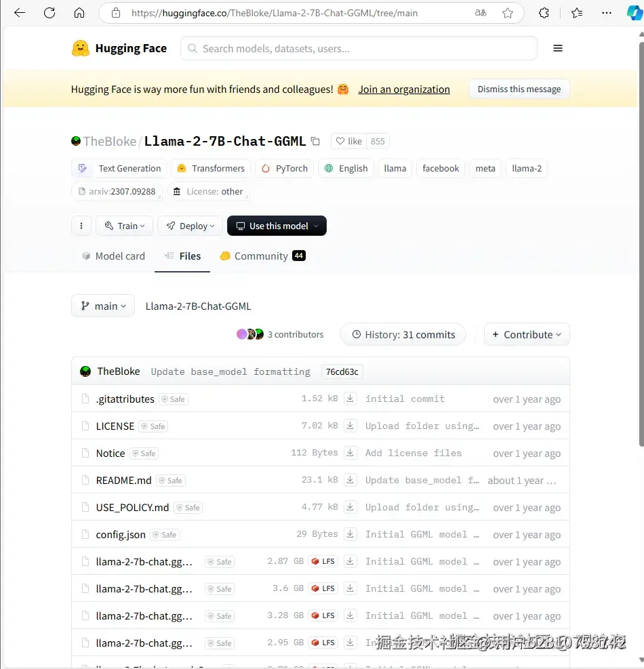This screenshot has width=644, height=669.
Task: Click the LFS badge on the 3.6 GB file
Action: click(323, 588)
